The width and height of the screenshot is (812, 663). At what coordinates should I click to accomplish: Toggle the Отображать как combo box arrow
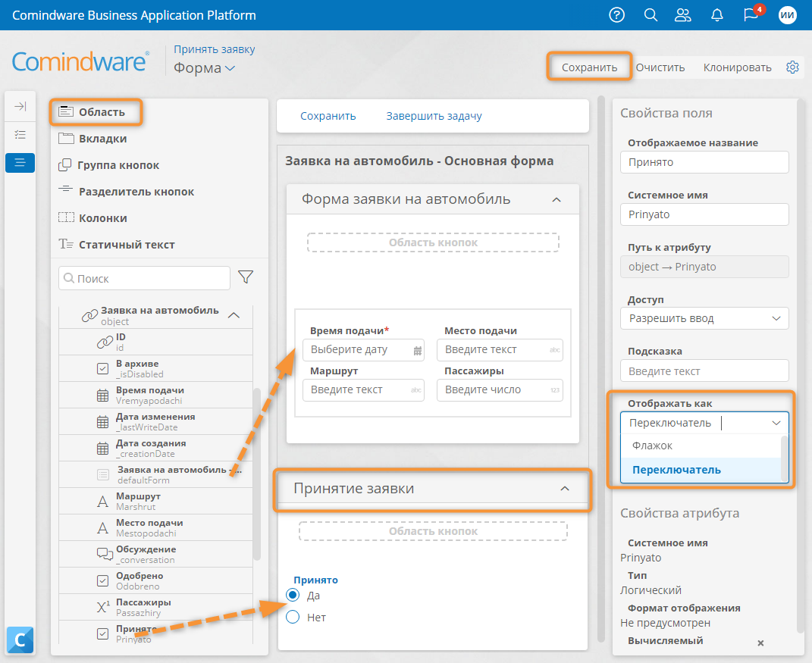point(776,423)
